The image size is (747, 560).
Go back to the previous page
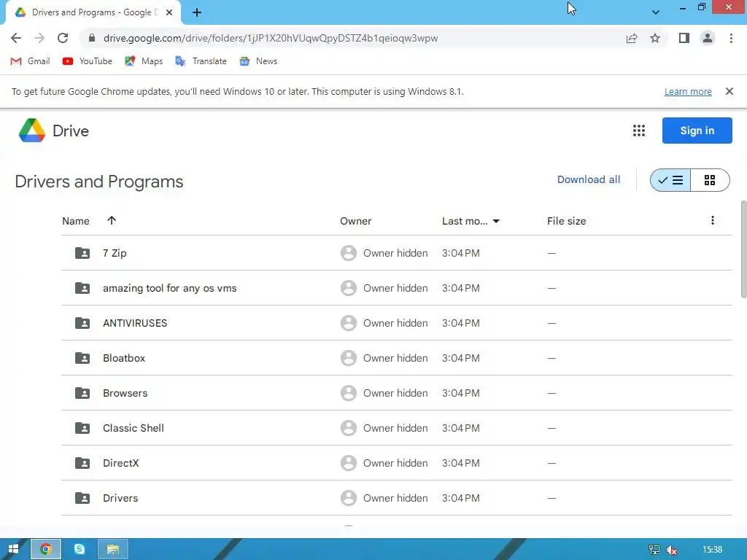coord(16,38)
